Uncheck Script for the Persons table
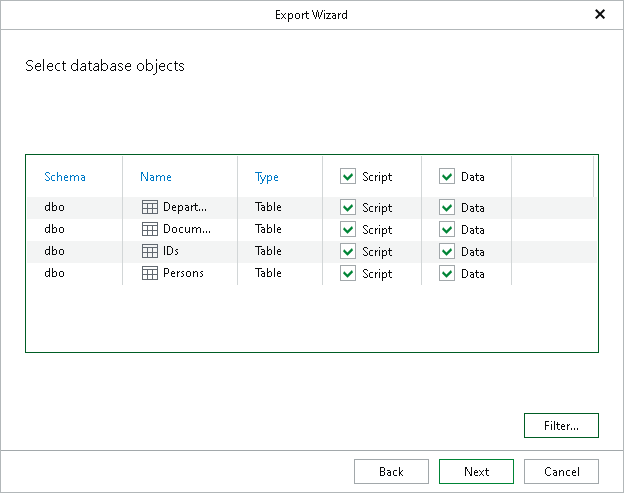Screen dimensions: 624x493 (x=348, y=274)
